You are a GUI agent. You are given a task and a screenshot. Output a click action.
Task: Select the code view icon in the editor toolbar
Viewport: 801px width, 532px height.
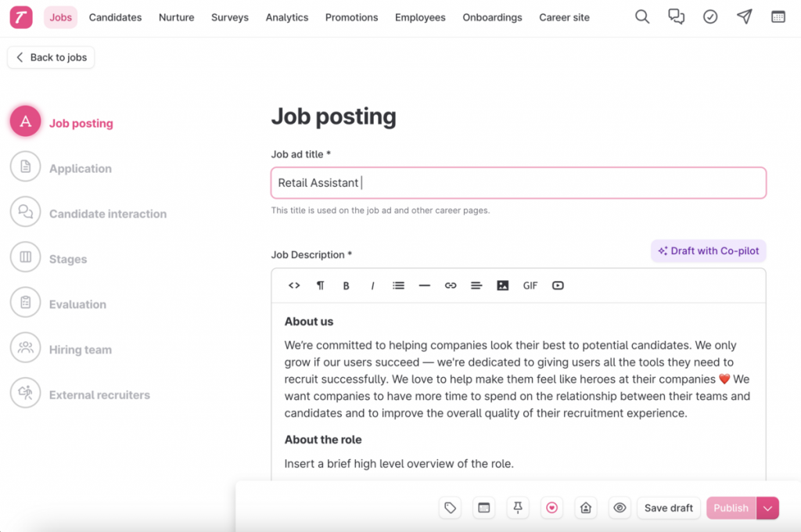point(293,286)
